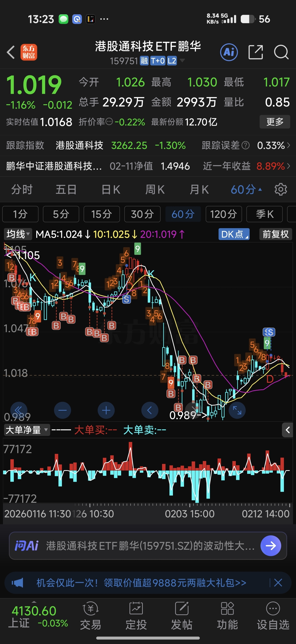This screenshot has width=296, height=644.
Task: Open the 均线 indicator dropdown
Action: tap(18, 234)
